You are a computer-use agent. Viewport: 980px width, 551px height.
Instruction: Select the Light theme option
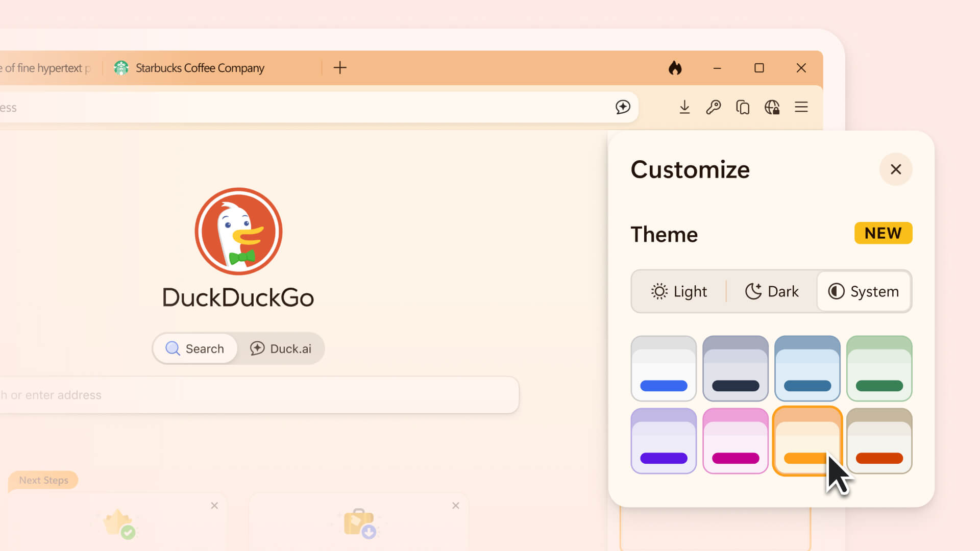679,291
